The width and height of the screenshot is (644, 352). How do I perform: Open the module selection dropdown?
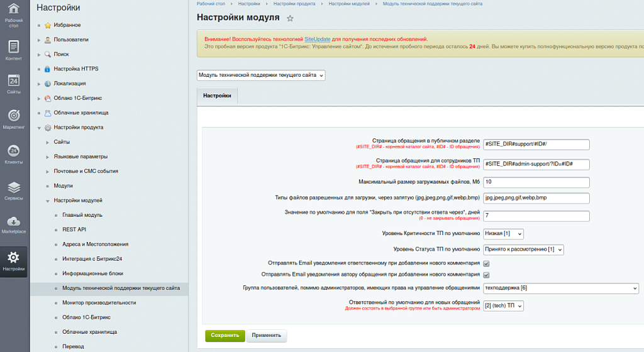coord(261,75)
